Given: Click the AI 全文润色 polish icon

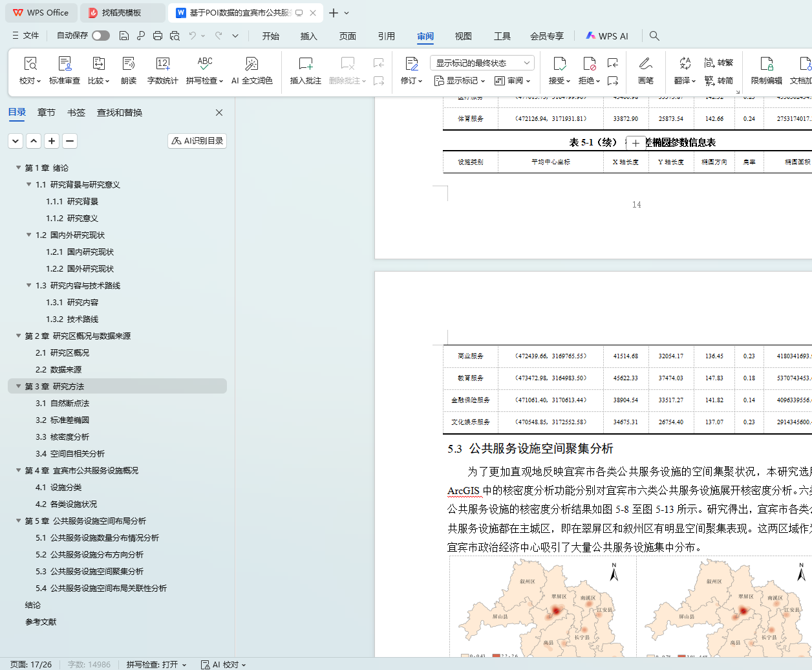Looking at the screenshot, I should 251,64.
